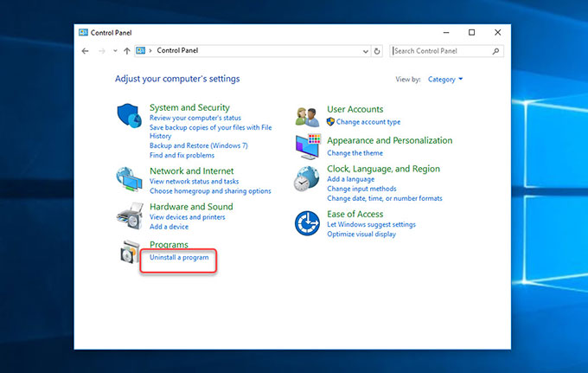This screenshot has height=373, width=588.
Task: Select Let Windows suggest settings
Action: tap(371, 224)
